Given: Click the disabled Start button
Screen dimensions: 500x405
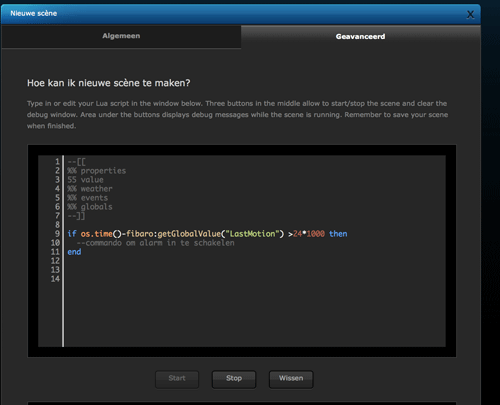Looking at the screenshot, I should [177, 379].
